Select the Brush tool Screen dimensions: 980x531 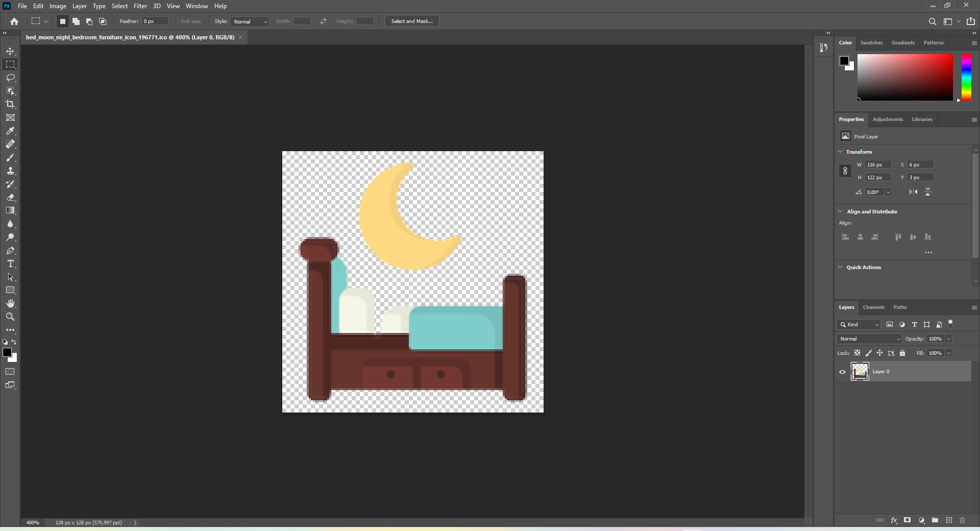(10, 157)
